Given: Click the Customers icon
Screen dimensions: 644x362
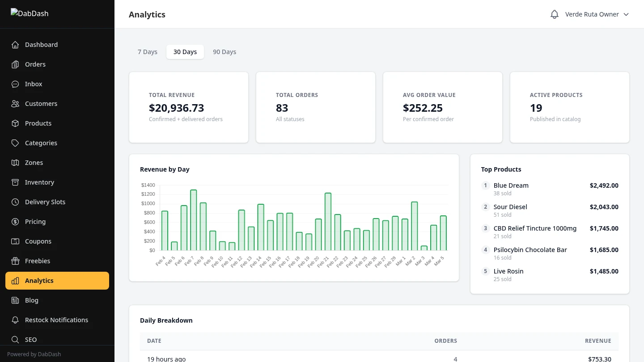Looking at the screenshot, I should (15, 103).
